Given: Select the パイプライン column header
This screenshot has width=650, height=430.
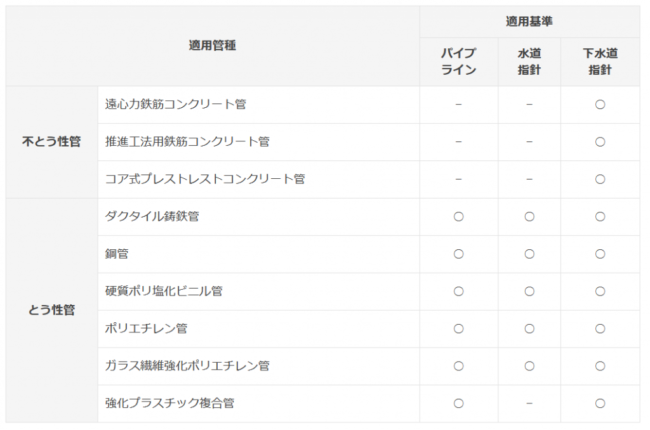Looking at the screenshot, I should pyautogui.click(x=458, y=62).
